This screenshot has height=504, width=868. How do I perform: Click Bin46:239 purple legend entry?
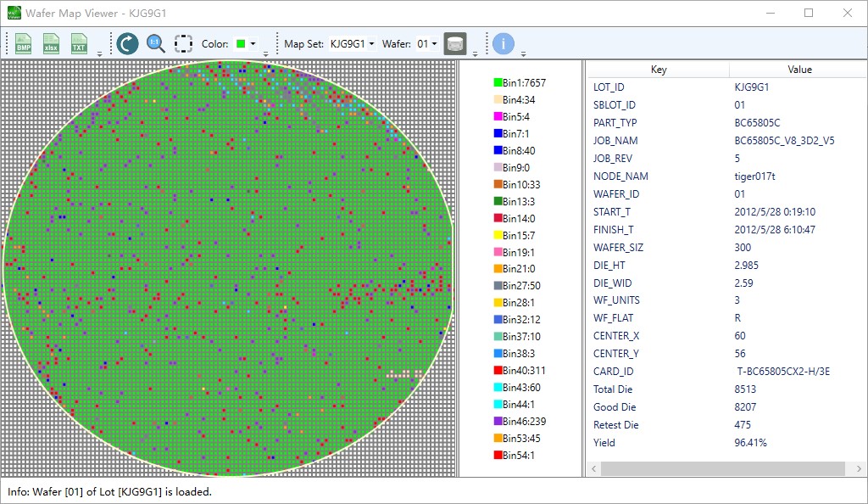pos(524,422)
